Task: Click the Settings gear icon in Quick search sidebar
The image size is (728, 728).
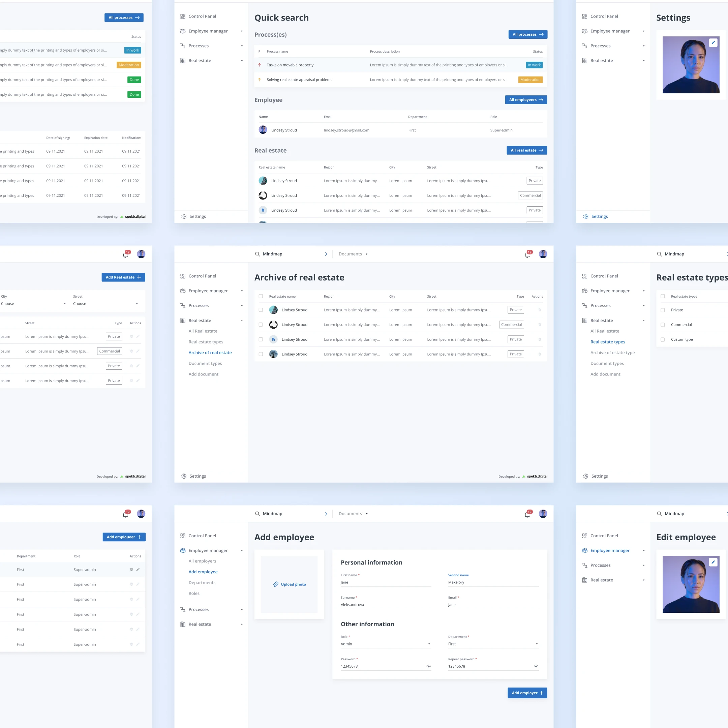Action: click(x=184, y=216)
